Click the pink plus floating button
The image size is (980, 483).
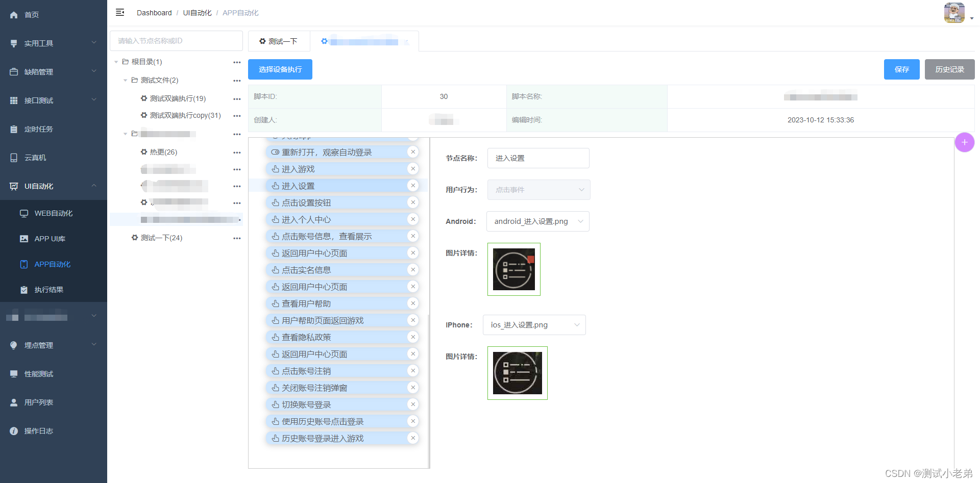click(965, 142)
